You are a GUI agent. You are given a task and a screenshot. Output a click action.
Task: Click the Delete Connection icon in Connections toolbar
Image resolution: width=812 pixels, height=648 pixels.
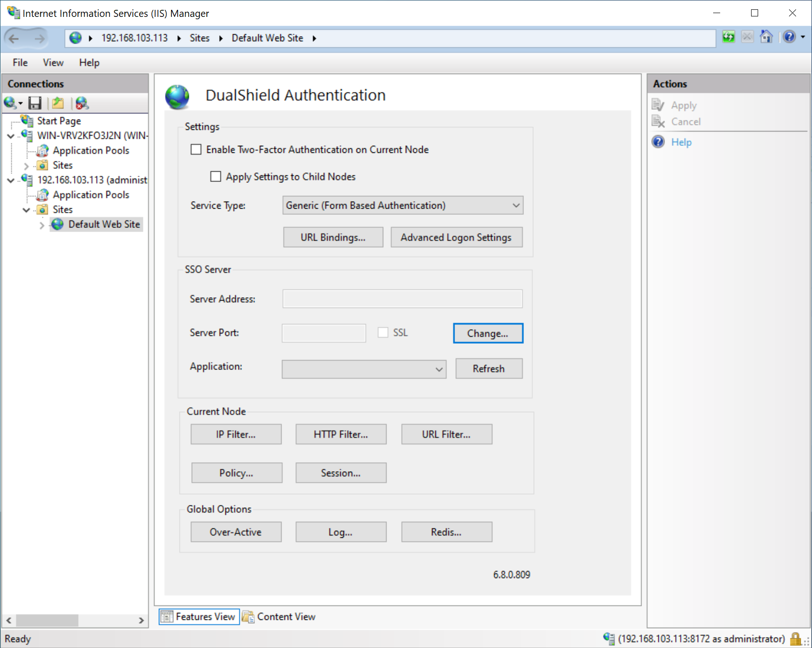pyautogui.click(x=82, y=103)
